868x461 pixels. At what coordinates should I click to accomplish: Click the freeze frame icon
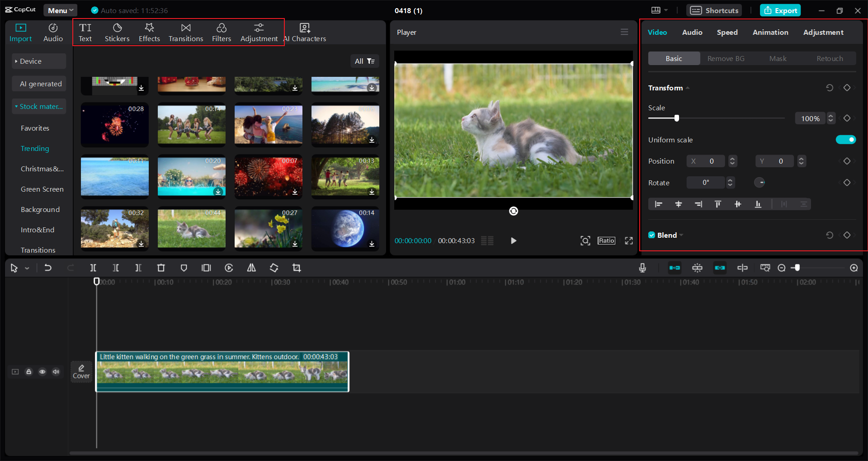pyautogui.click(x=206, y=268)
